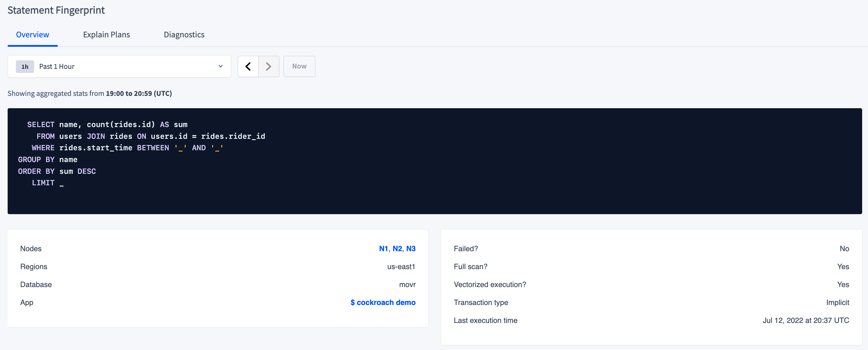Click the Statement Fingerprint page title
868x350 pixels.
(56, 10)
